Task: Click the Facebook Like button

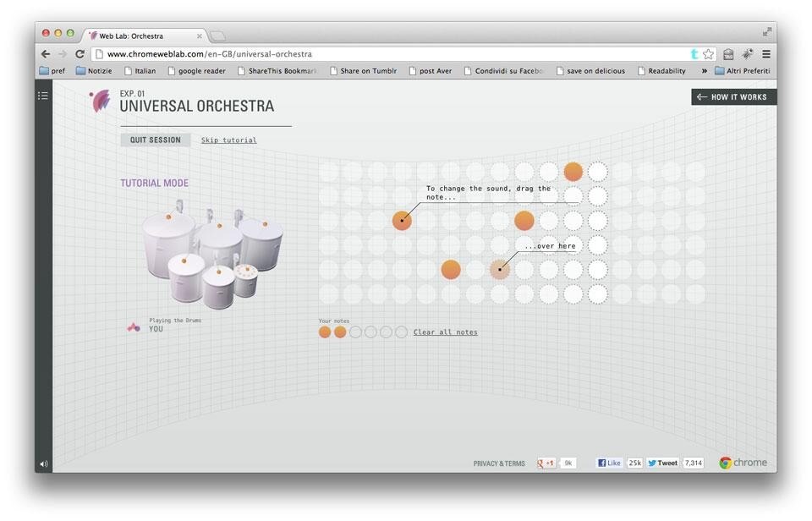Action: pyautogui.click(x=609, y=463)
